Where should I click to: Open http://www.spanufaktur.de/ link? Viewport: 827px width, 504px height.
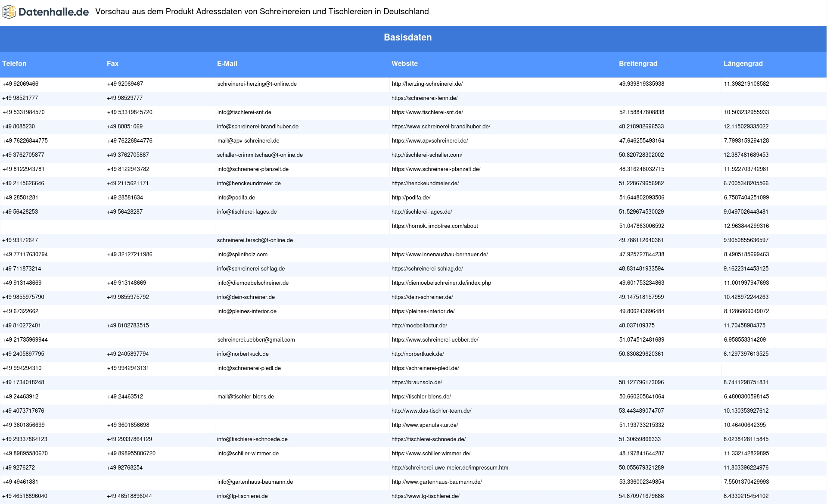(425, 425)
